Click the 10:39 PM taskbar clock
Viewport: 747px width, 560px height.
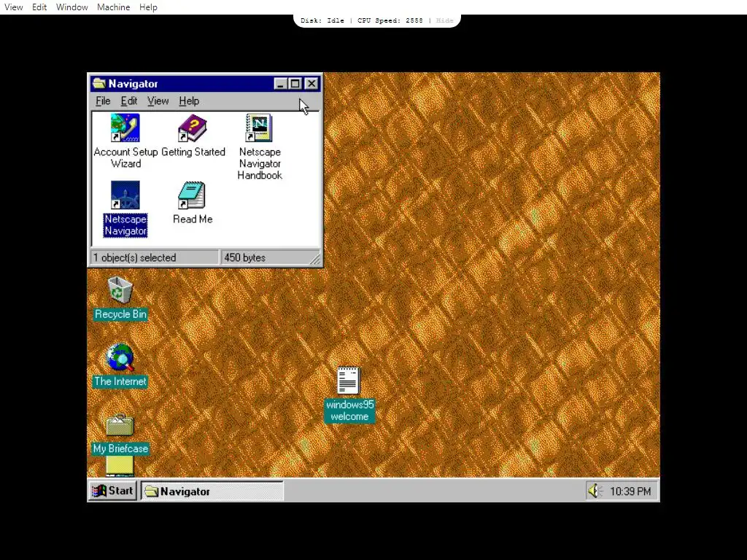pos(630,491)
